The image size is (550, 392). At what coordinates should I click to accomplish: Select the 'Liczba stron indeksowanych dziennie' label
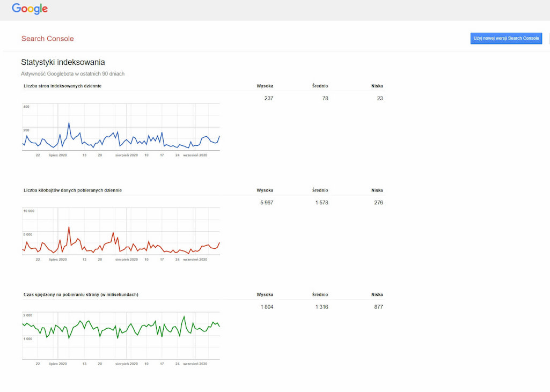pyautogui.click(x=62, y=86)
